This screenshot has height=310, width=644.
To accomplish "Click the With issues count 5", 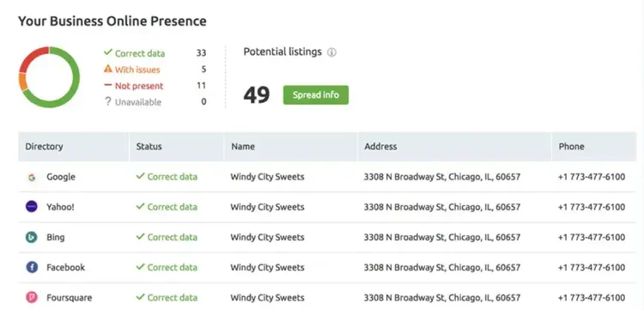I will click(x=204, y=70).
